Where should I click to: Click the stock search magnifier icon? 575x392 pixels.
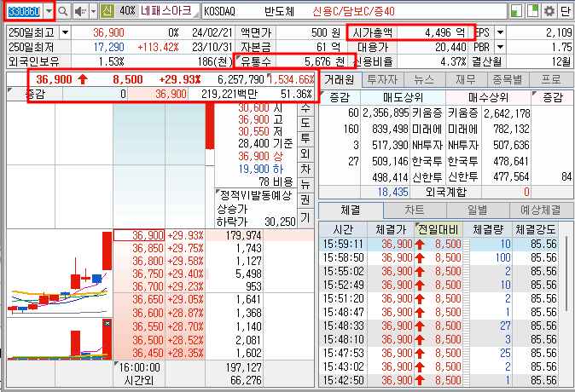(x=63, y=11)
